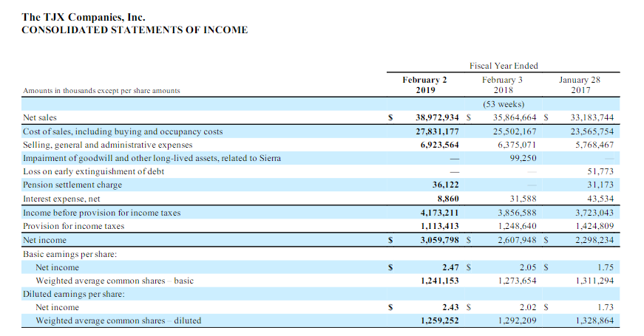Click SG&A value 6,375,071
Screen dimensions: 644x336
(x=517, y=145)
